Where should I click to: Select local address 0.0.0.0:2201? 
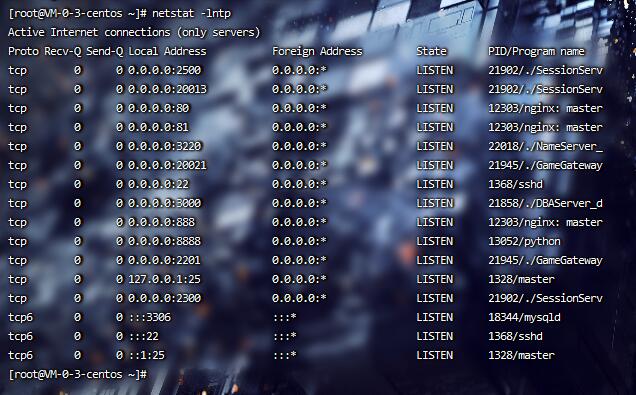click(165, 260)
